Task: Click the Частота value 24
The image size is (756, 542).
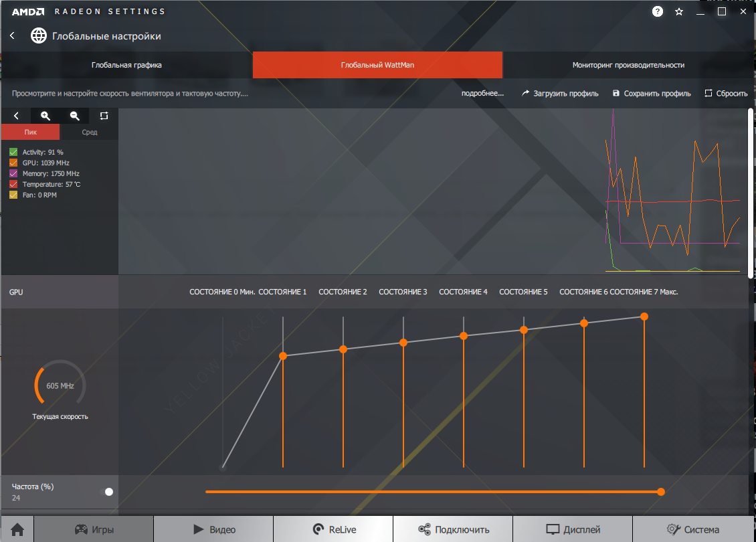Action: coord(16,498)
